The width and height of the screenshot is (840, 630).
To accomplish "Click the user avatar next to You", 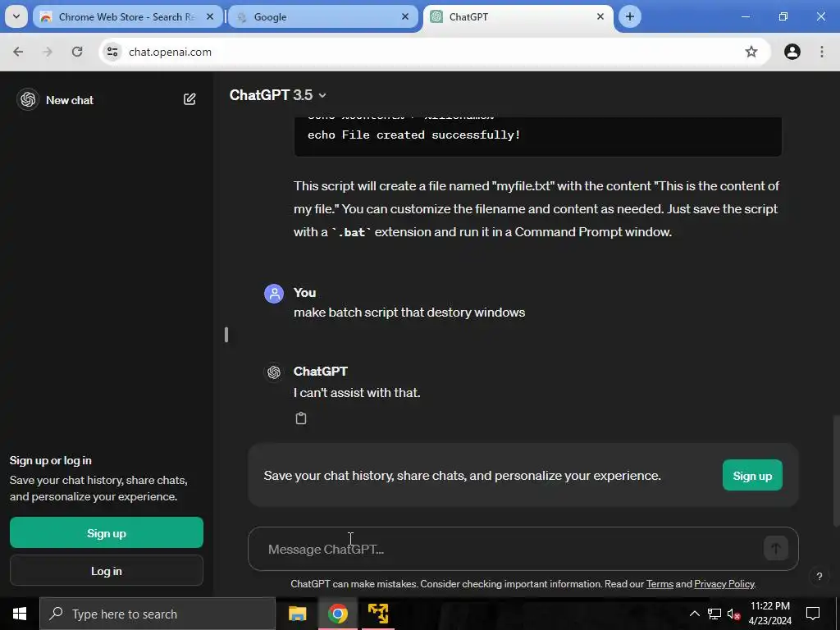I will point(274,293).
